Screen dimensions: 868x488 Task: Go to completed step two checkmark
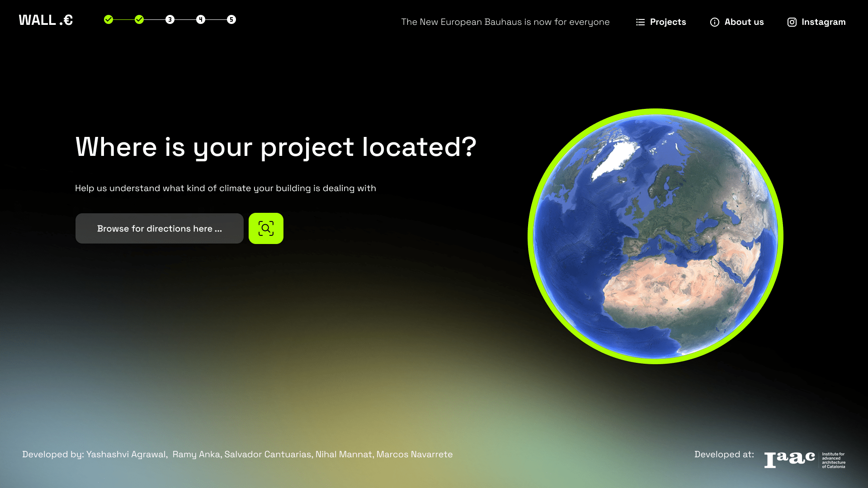coord(139,19)
